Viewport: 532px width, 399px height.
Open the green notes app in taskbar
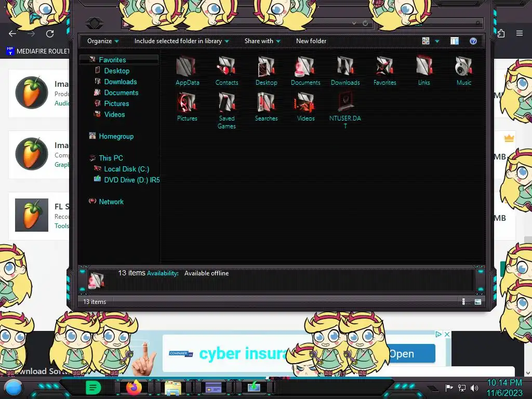point(94,388)
